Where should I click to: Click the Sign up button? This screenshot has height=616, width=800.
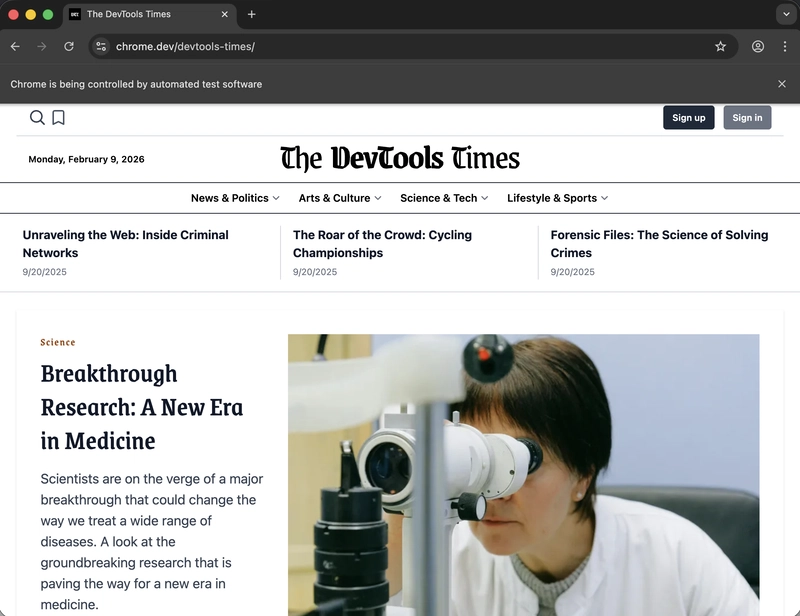[x=689, y=118]
